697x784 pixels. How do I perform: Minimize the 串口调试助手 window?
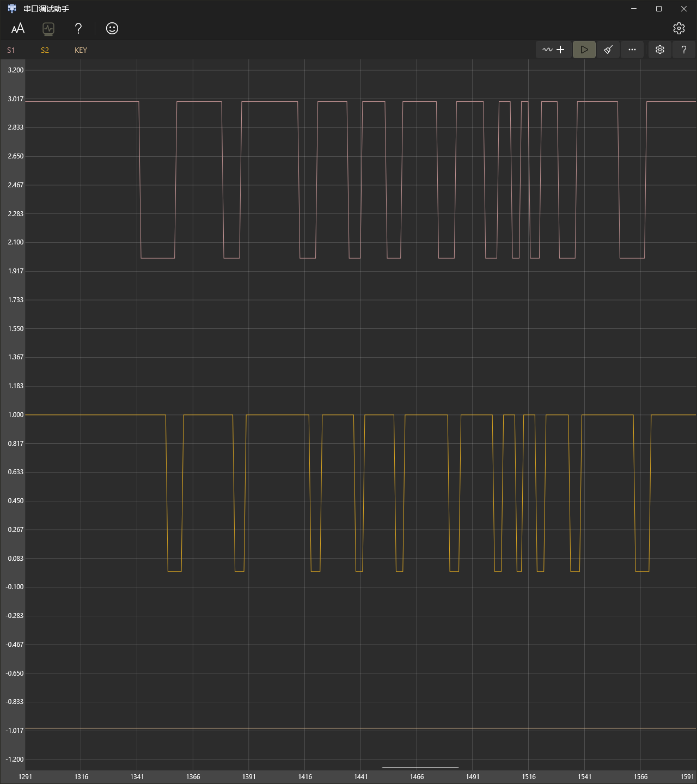click(x=634, y=9)
